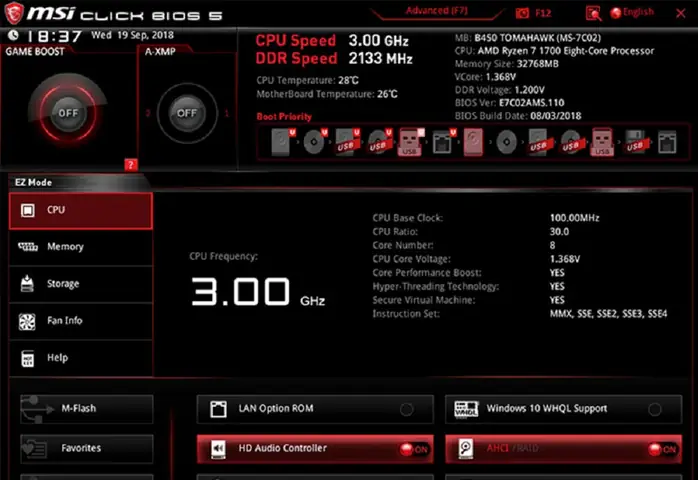Select the legacy pink hard disk boot icon
The width and height of the screenshot is (698, 480).
pyautogui.click(x=473, y=142)
